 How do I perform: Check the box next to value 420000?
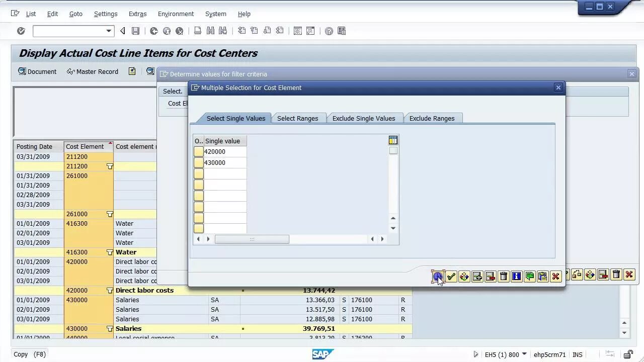(199, 151)
